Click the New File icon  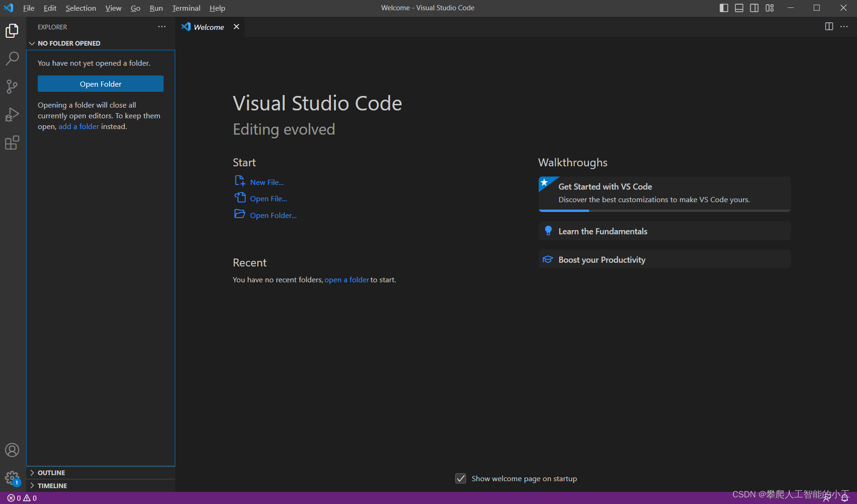pos(240,181)
